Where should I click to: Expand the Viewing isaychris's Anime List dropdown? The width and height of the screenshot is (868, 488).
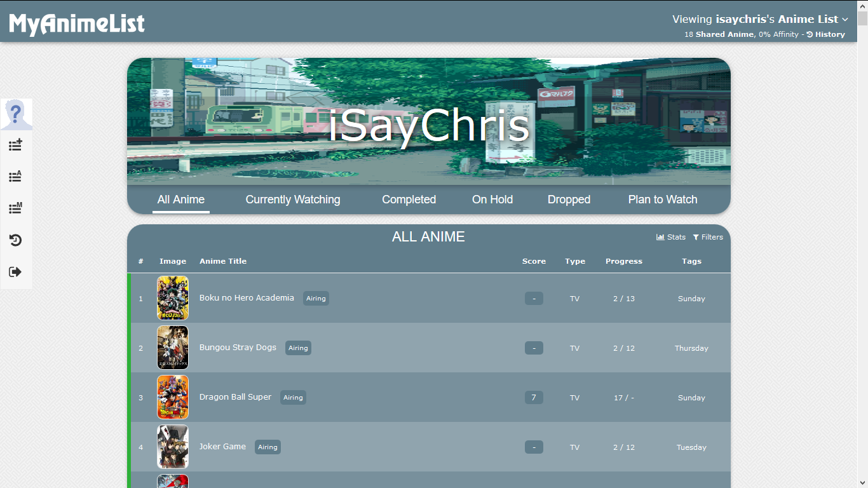(x=760, y=20)
